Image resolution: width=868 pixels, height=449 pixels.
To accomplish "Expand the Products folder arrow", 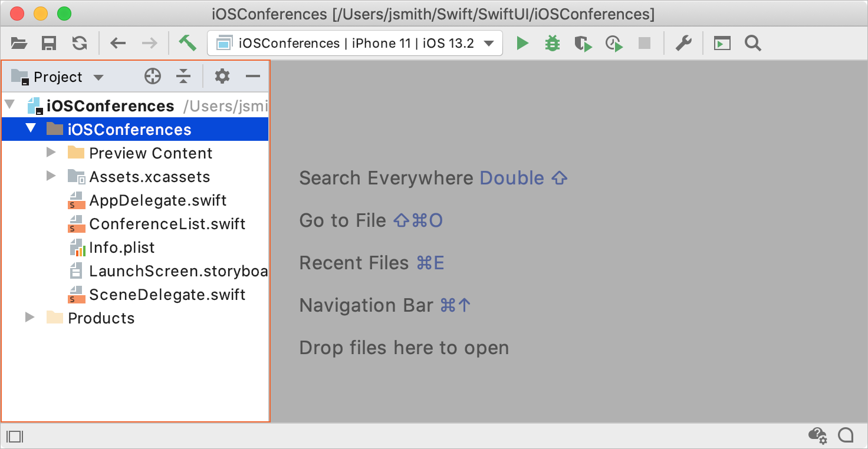I will [x=30, y=318].
